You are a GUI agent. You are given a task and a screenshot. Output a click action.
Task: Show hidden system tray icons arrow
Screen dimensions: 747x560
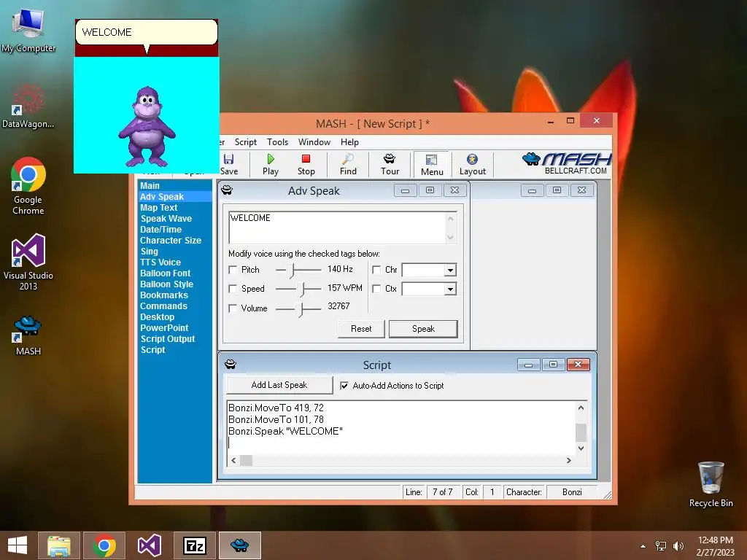point(643,546)
